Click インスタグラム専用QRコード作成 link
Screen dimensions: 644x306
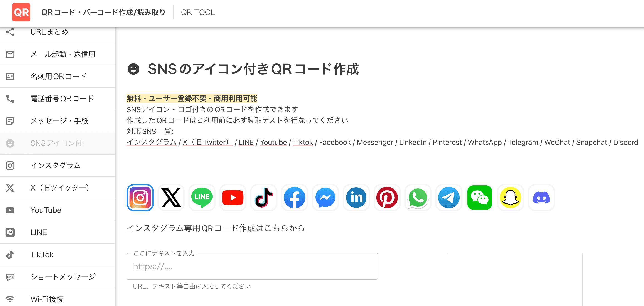coord(216,227)
